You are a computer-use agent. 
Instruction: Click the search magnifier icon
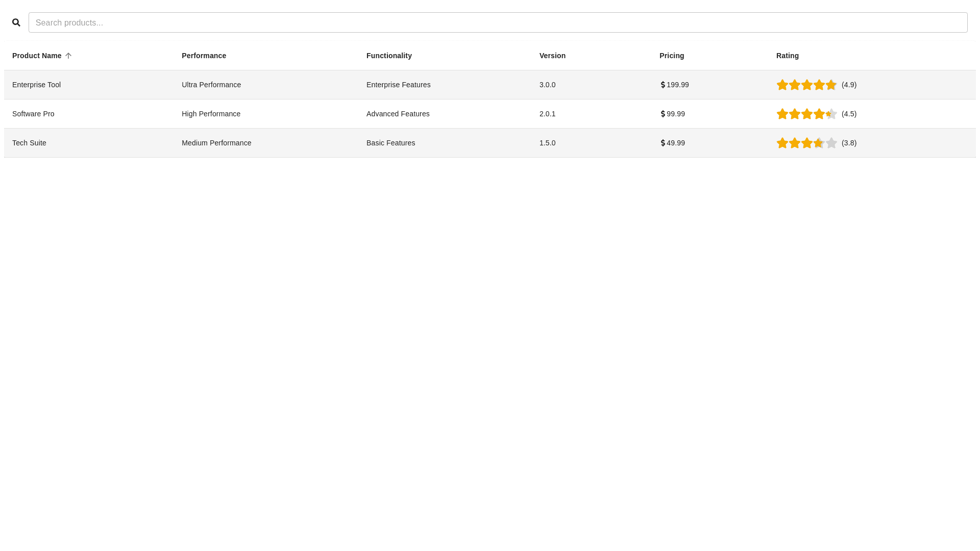[16, 22]
